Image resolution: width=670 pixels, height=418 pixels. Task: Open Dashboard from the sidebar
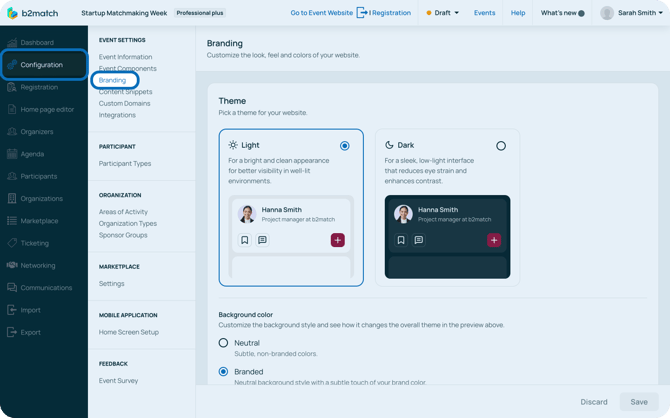coord(37,43)
